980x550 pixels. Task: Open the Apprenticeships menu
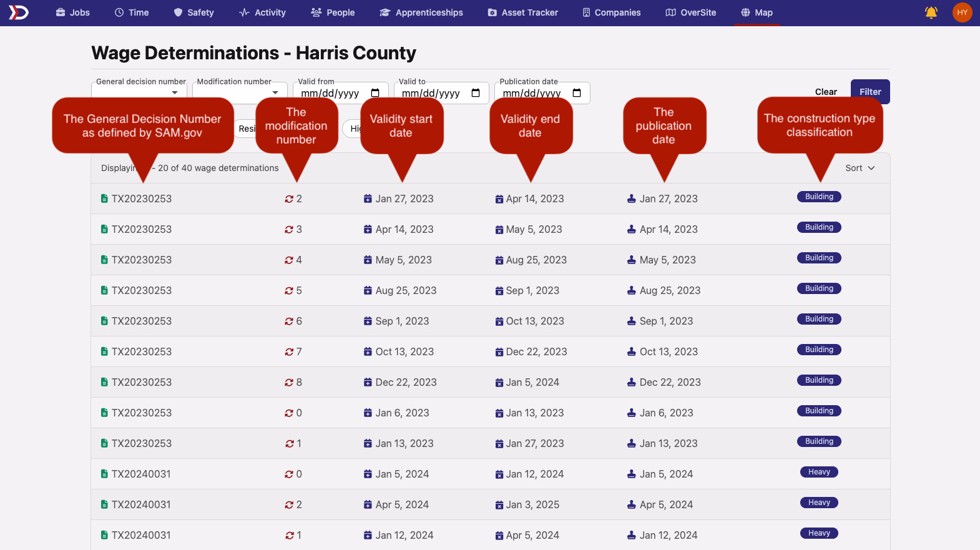pyautogui.click(x=421, y=12)
